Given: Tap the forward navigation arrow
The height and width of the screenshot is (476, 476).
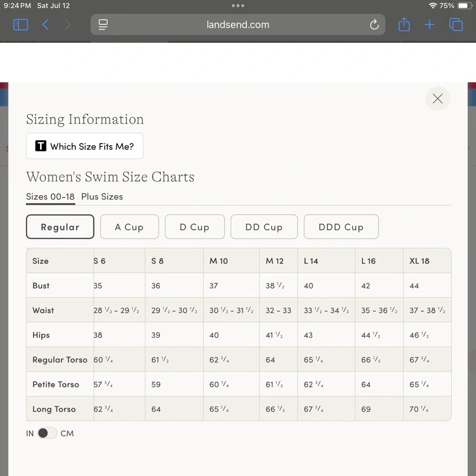Looking at the screenshot, I should pos(68,25).
